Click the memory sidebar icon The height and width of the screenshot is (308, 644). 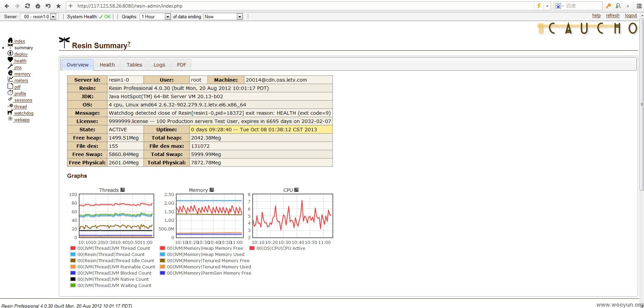tap(10, 73)
